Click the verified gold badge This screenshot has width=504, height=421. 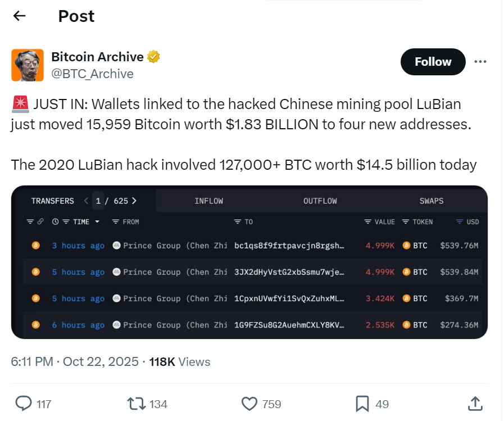click(x=153, y=57)
